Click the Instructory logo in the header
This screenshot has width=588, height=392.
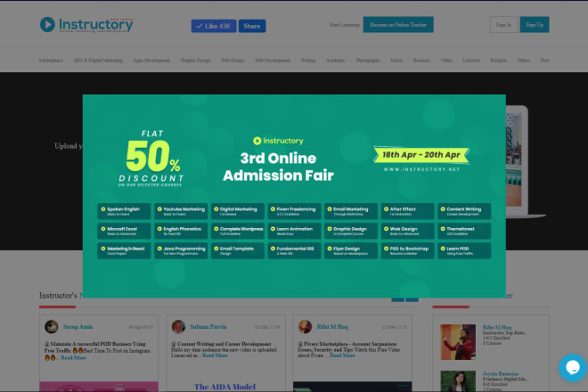(x=86, y=25)
